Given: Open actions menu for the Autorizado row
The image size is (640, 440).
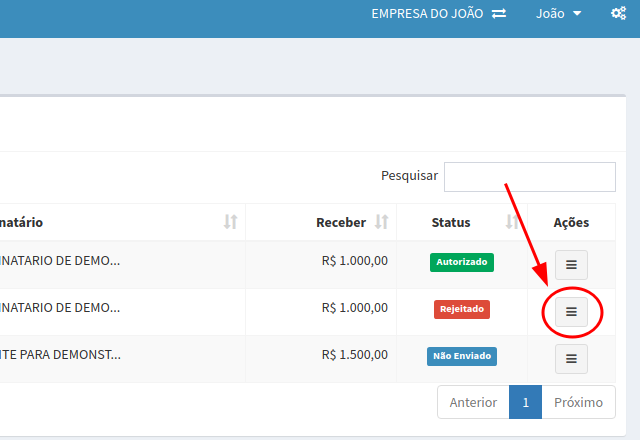Looking at the screenshot, I should coord(571,265).
